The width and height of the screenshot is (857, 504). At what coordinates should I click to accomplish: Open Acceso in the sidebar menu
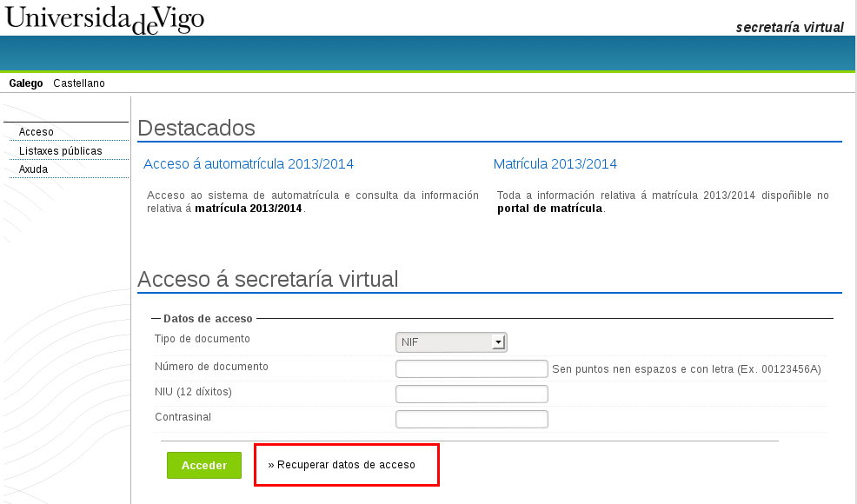(37, 132)
